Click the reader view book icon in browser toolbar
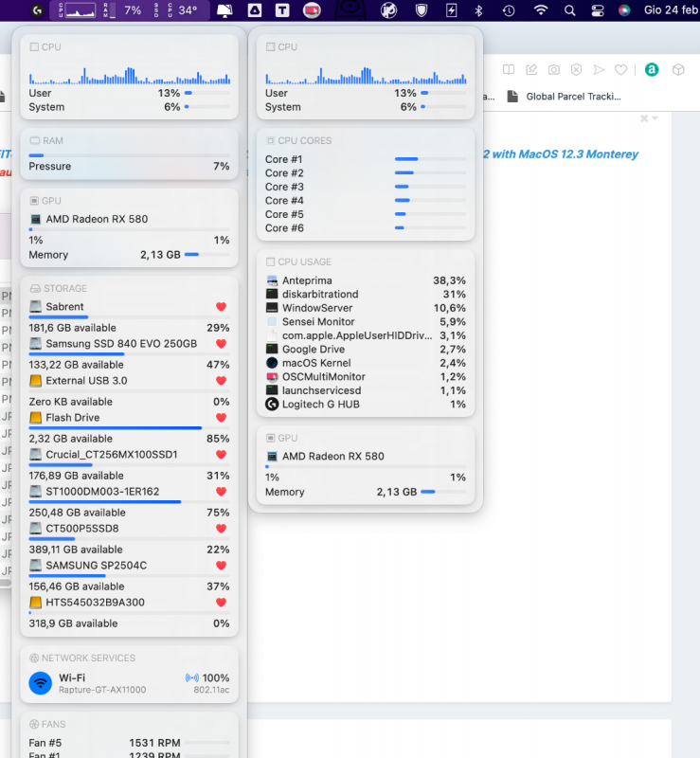 [x=509, y=69]
